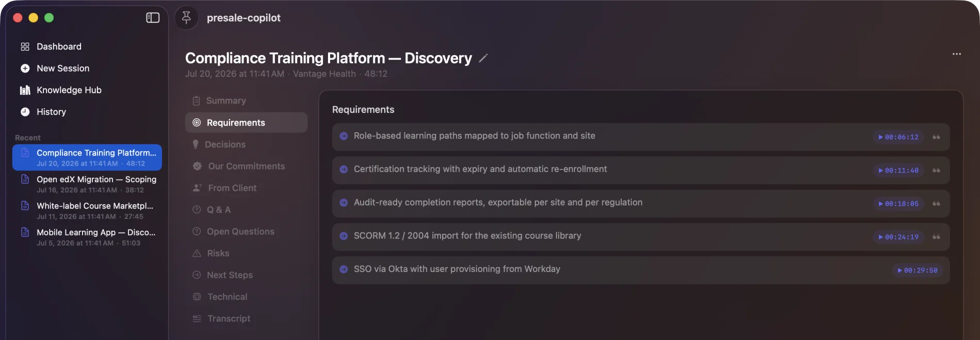Click arrow bullet icon on SCORM import row

344,236
